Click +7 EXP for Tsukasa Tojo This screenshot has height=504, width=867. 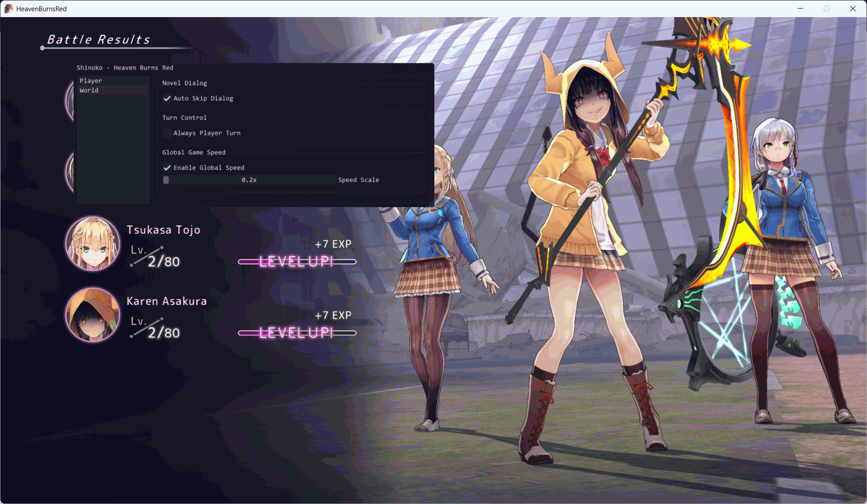(x=333, y=244)
